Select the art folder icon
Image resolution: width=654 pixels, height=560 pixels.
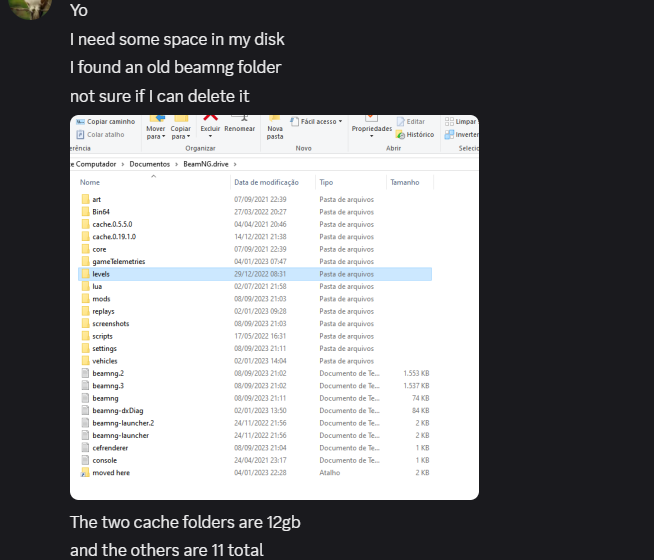(x=86, y=199)
